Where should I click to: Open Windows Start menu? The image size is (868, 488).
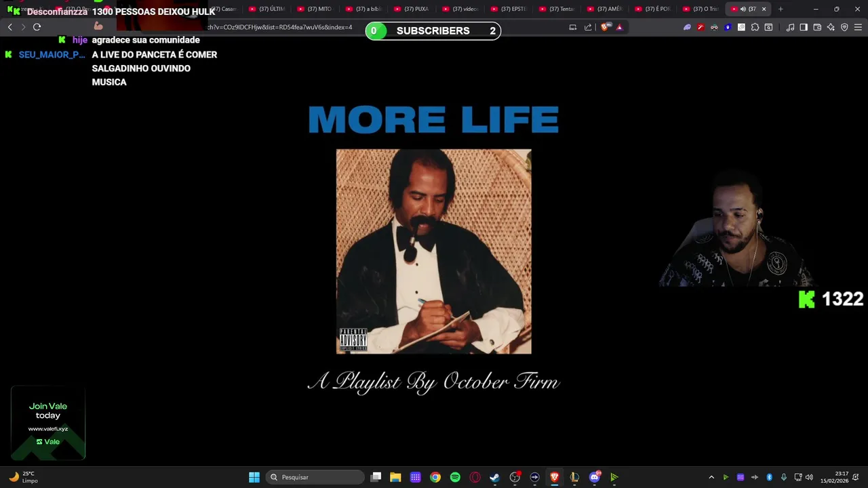click(254, 477)
